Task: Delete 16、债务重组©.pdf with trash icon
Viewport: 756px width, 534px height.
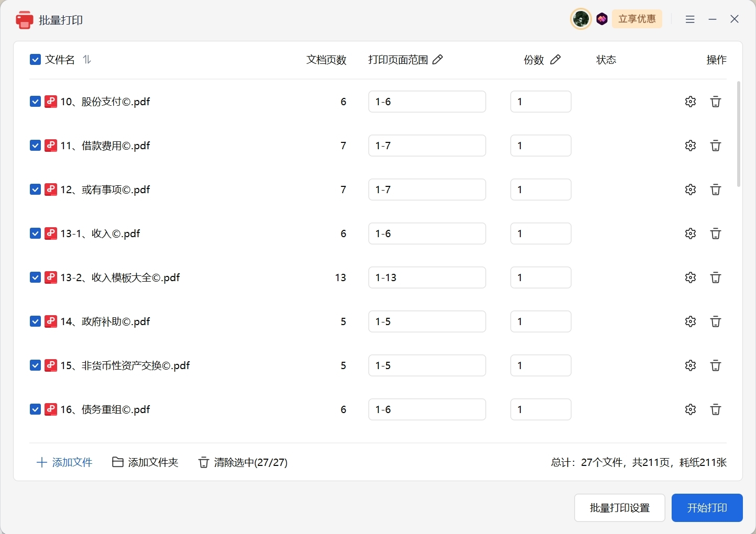Action: click(716, 409)
